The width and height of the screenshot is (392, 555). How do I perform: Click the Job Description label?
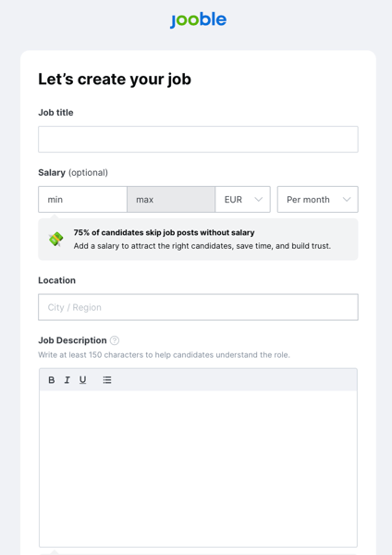(x=72, y=340)
